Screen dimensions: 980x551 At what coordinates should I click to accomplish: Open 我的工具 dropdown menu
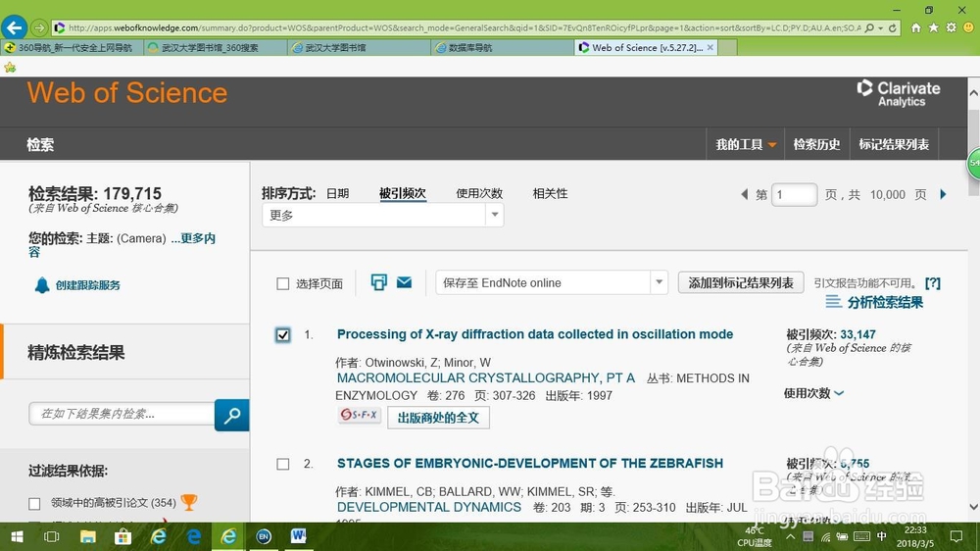pyautogui.click(x=746, y=144)
